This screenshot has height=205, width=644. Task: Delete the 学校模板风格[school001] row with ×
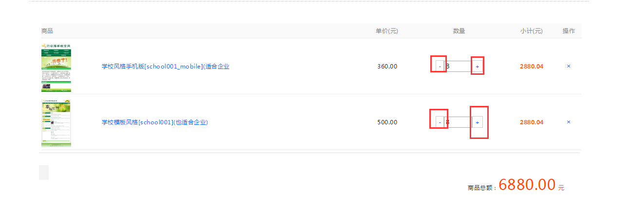point(569,122)
